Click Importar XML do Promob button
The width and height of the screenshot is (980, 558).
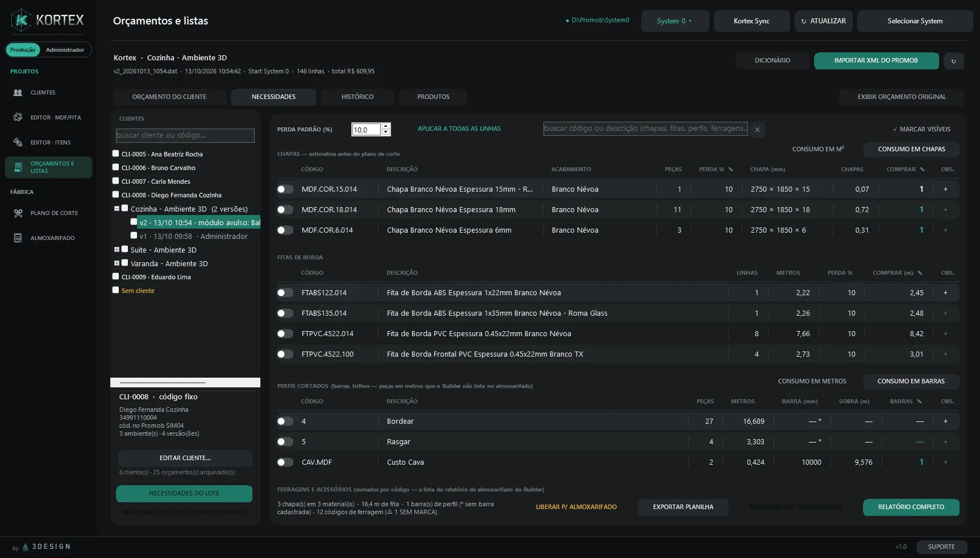[x=876, y=61]
